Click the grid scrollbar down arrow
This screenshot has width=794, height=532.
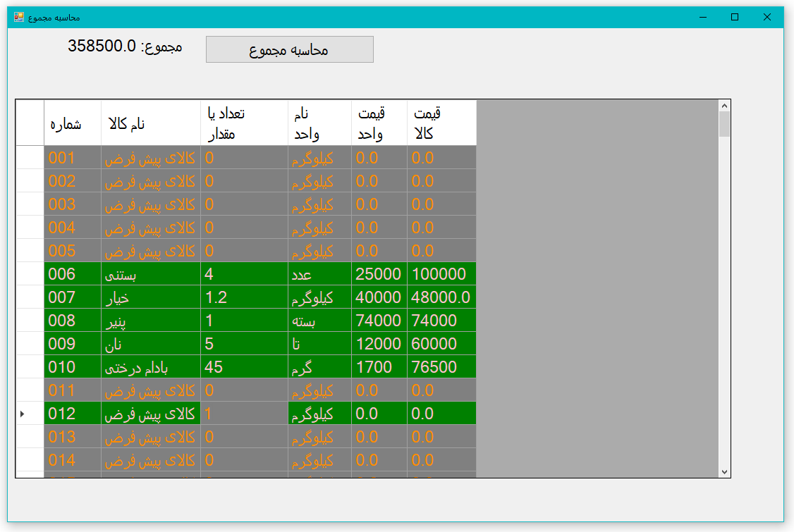(x=724, y=471)
